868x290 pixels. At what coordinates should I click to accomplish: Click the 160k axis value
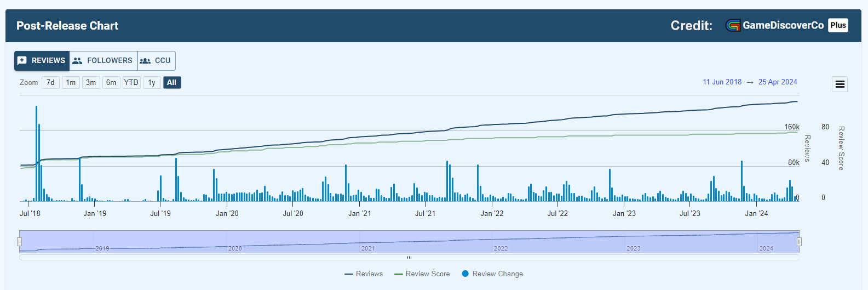click(x=792, y=127)
